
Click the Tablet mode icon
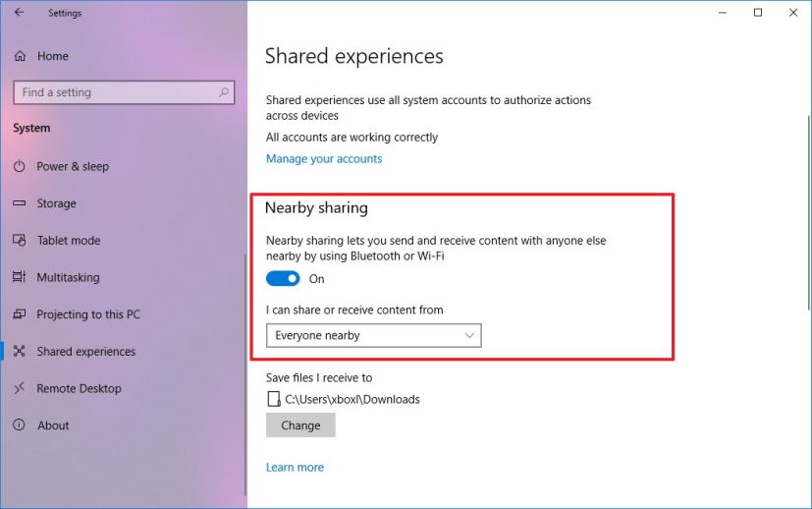[x=20, y=241]
